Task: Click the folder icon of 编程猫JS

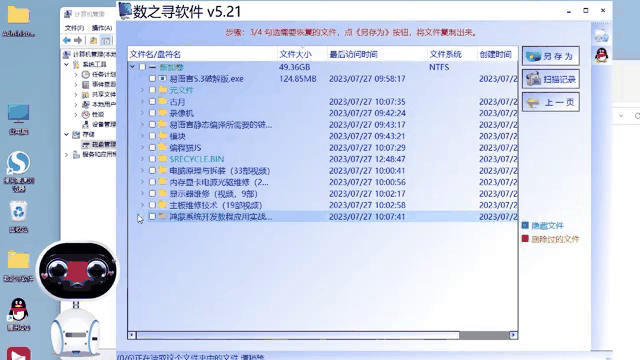Action: (x=162, y=147)
